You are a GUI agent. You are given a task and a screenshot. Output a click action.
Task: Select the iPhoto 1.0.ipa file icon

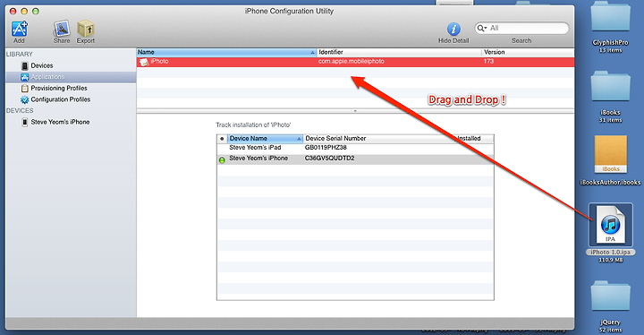click(x=611, y=225)
